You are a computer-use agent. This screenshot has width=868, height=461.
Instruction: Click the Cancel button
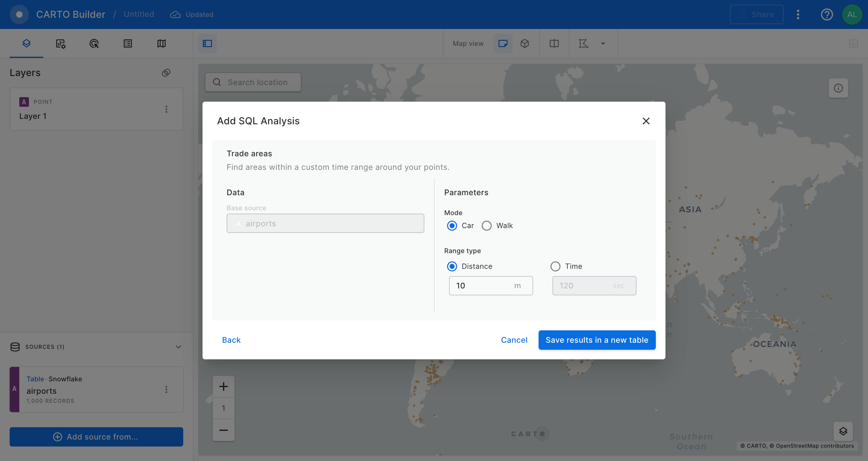coord(514,340)
